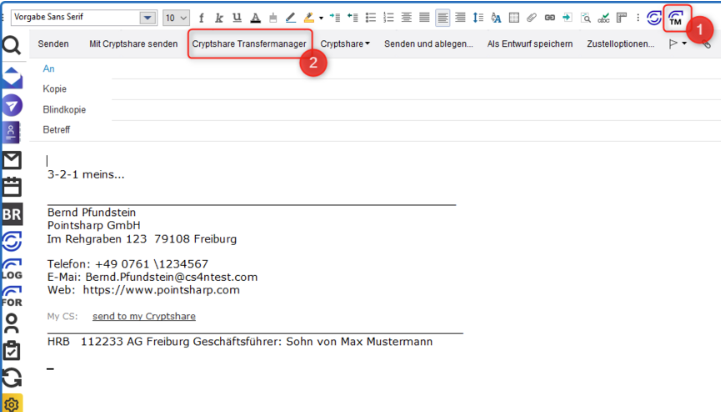Open the Cryptshare sidebar icon
Image resolution: width=721 pixels, height=412 pixels.
12,241
